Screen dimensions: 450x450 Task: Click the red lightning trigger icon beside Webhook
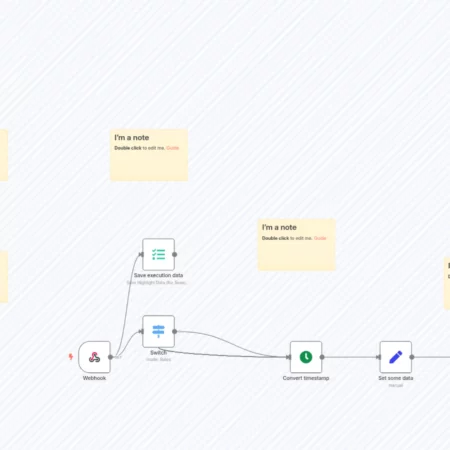pyautogui.click(x=71, y=357)
